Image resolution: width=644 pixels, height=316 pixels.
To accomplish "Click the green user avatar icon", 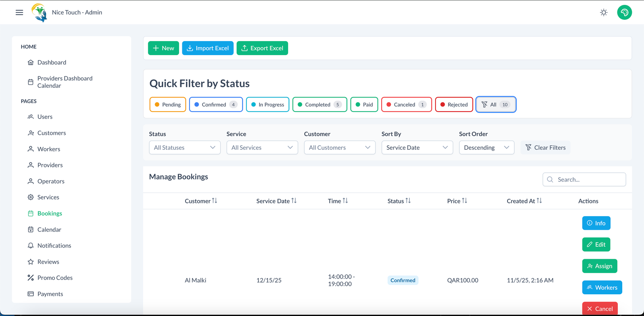I will [x=624, y=12].
